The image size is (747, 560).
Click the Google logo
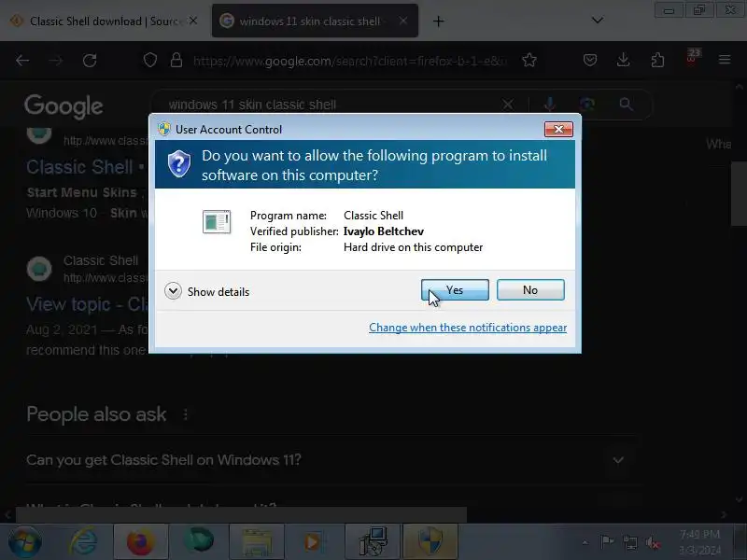[x=63, y=106]
